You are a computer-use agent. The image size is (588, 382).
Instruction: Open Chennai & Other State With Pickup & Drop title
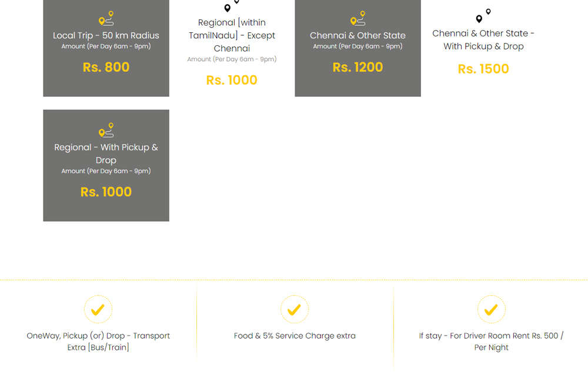(483, 40)
